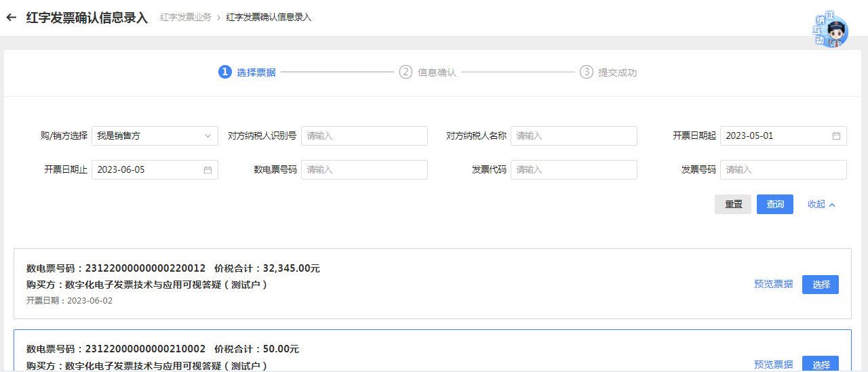The image size is (868, 372).
Task: Focus the 对方纳税人名称 input field
Action: 574,136
